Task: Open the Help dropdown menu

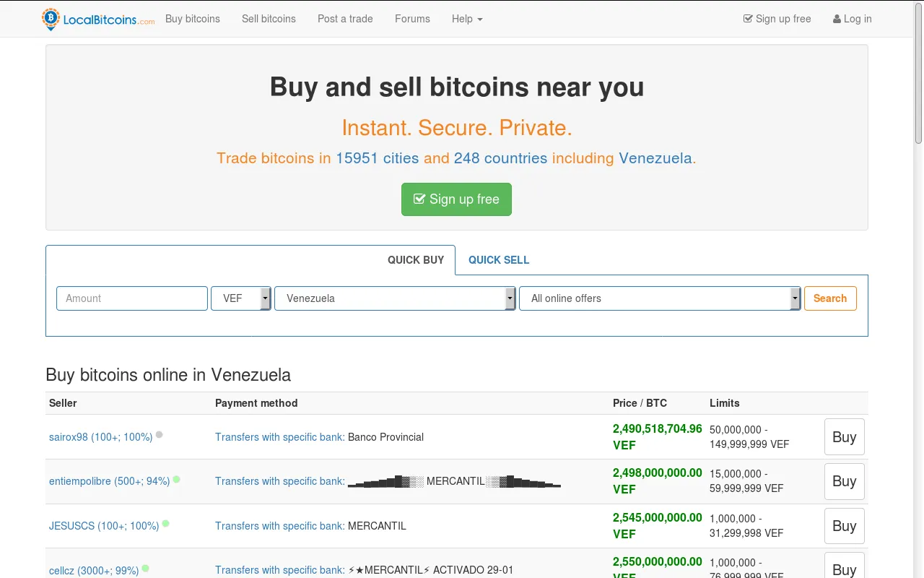Action: coord(467,19)
